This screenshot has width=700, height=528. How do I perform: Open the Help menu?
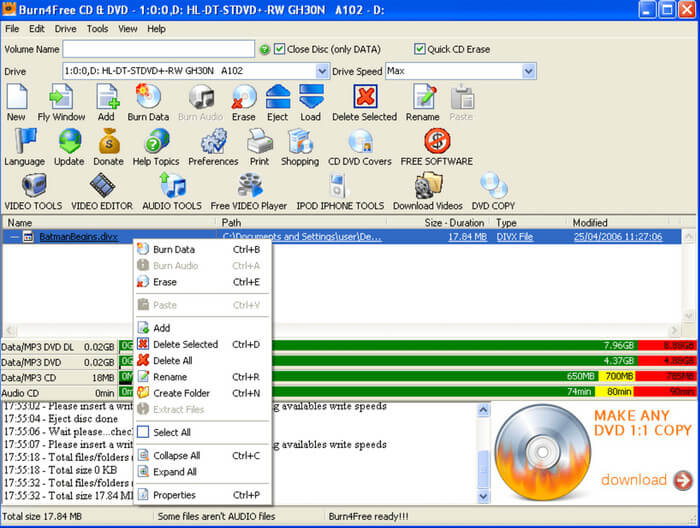click(x=156, y=29)
